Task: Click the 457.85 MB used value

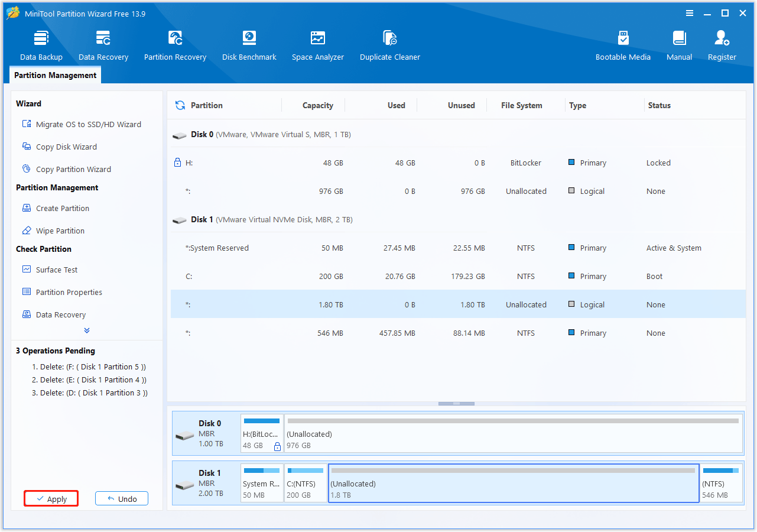Action: 397,333
